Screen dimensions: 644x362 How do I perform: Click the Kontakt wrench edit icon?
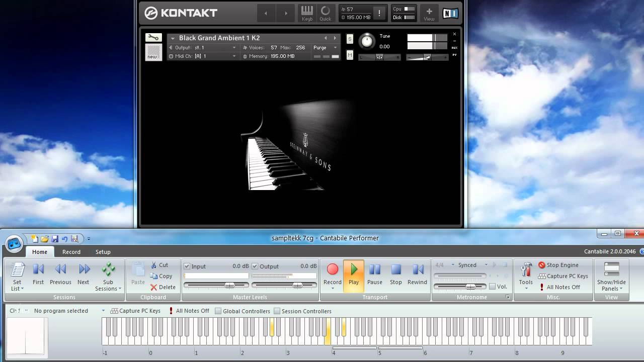click(x=153, y=38)
